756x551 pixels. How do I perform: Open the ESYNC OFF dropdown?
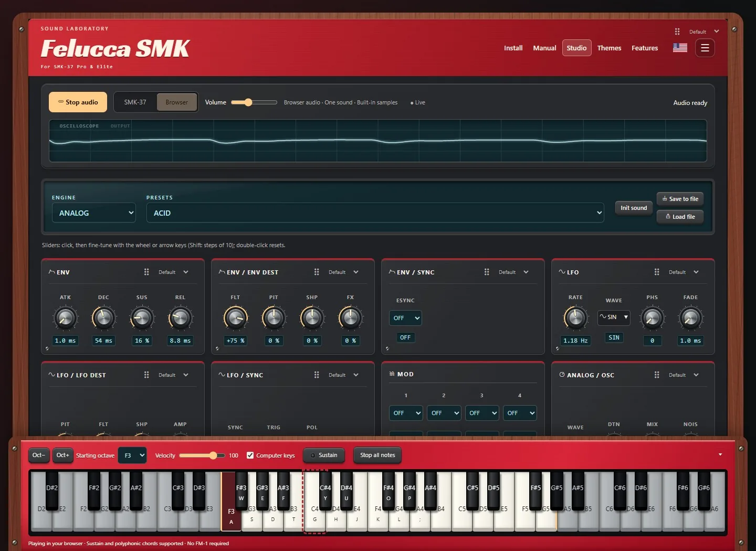coord(405,318)
